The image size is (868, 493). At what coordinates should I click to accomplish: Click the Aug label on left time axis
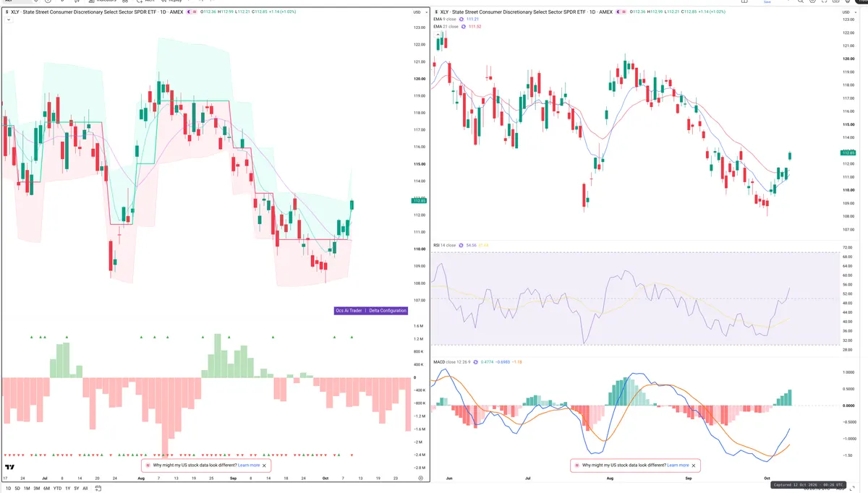[x=141, y=479]
